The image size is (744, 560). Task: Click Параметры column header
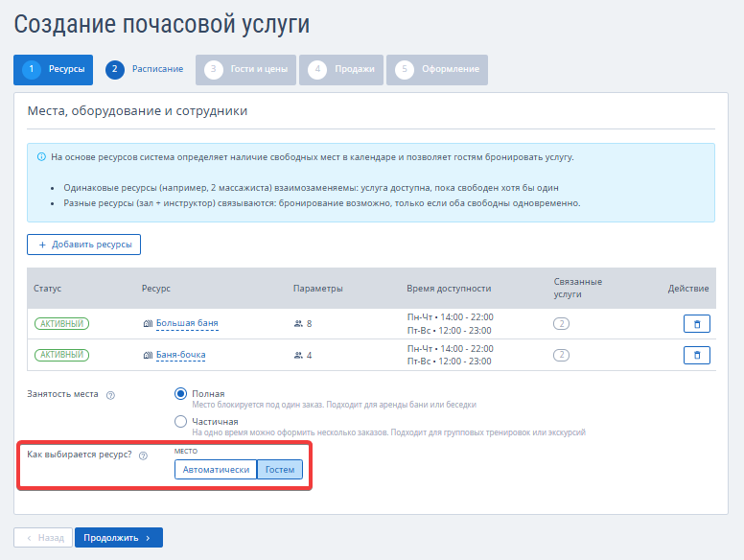click(318, 289)
